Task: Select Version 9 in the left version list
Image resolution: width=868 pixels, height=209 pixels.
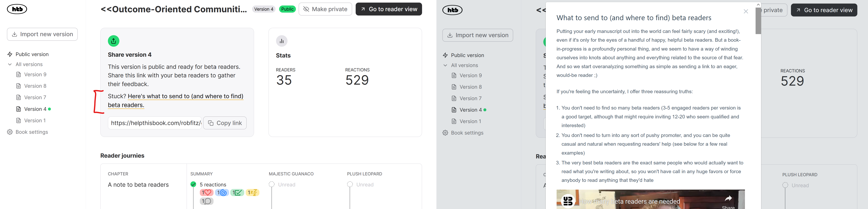Action: (x=35, y=74)
